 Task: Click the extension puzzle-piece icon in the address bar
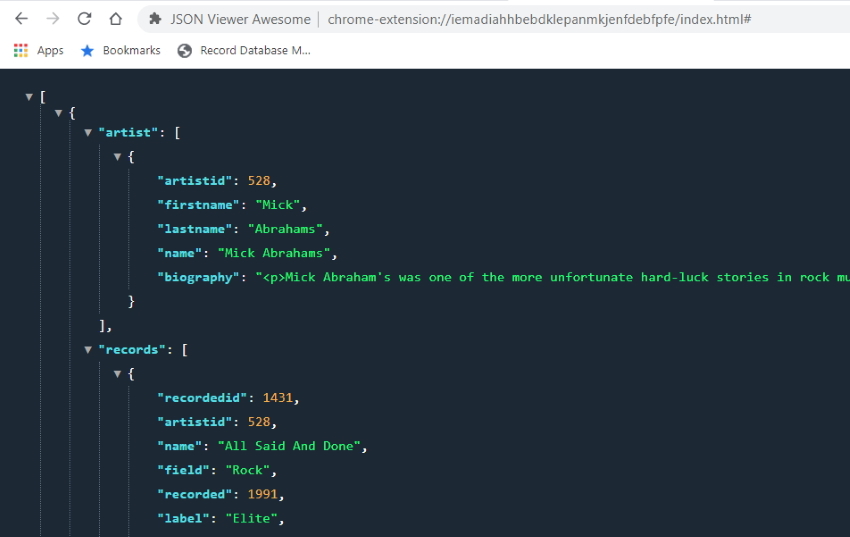click(155, 19)
